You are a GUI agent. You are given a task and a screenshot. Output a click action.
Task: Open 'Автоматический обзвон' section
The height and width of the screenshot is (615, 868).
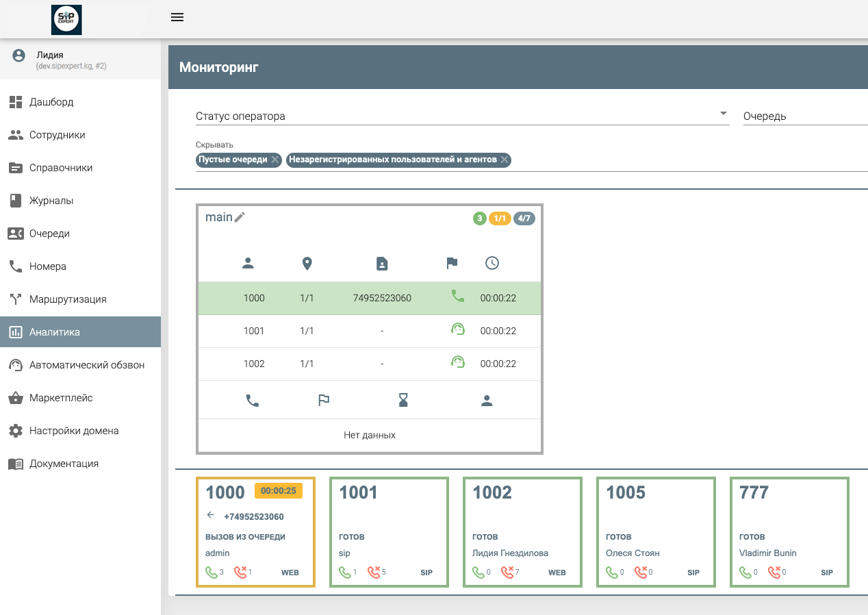(86, 365)
